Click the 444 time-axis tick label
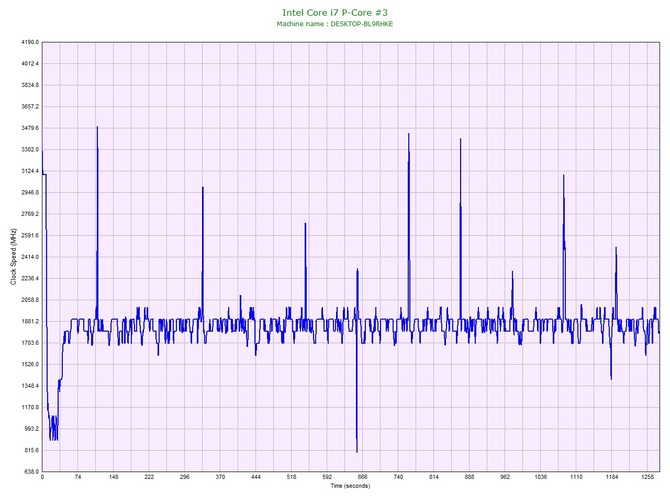 [256, 477]
